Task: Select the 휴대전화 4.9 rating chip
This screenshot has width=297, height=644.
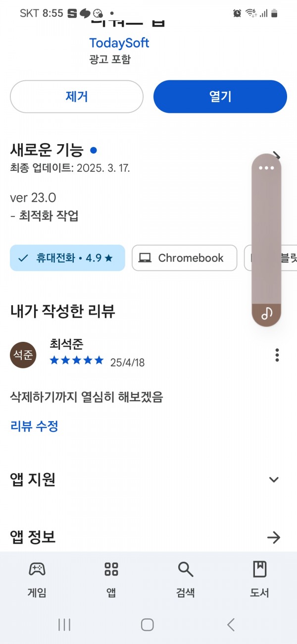Action: (67, 258)
